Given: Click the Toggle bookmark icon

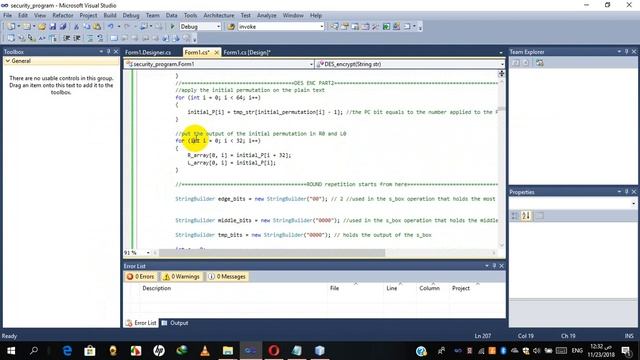Looking at the screenshot, I should (114, 38).
